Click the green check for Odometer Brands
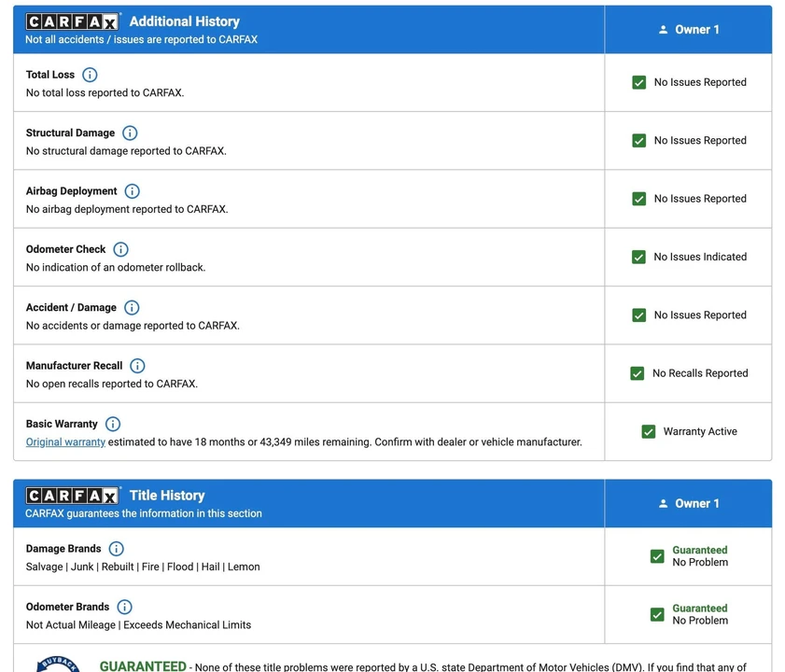 coord(657,614)
